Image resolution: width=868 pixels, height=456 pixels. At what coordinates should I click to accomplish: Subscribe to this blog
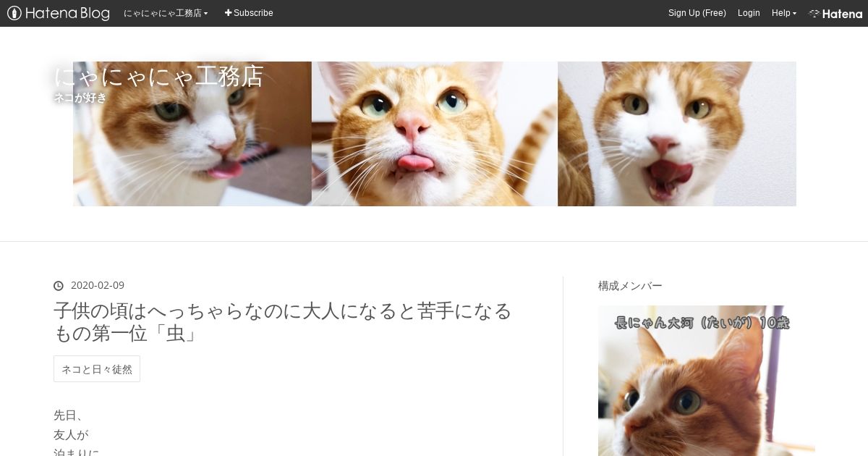[249, 13]
